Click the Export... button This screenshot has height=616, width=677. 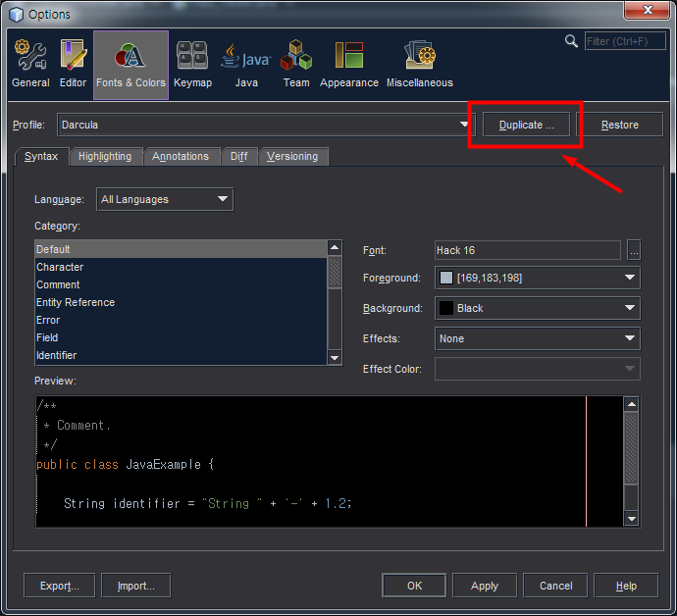[60, 586]
